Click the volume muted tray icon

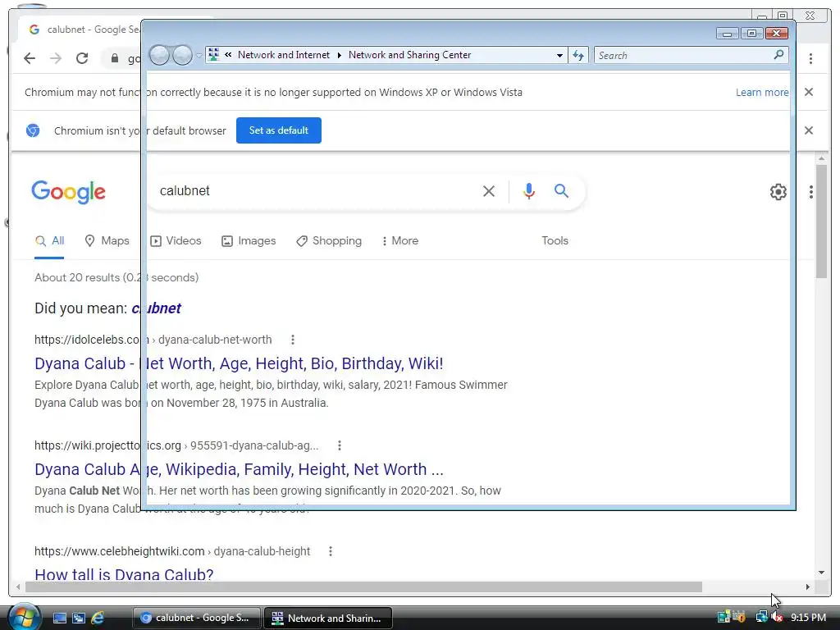pos(778,617)
